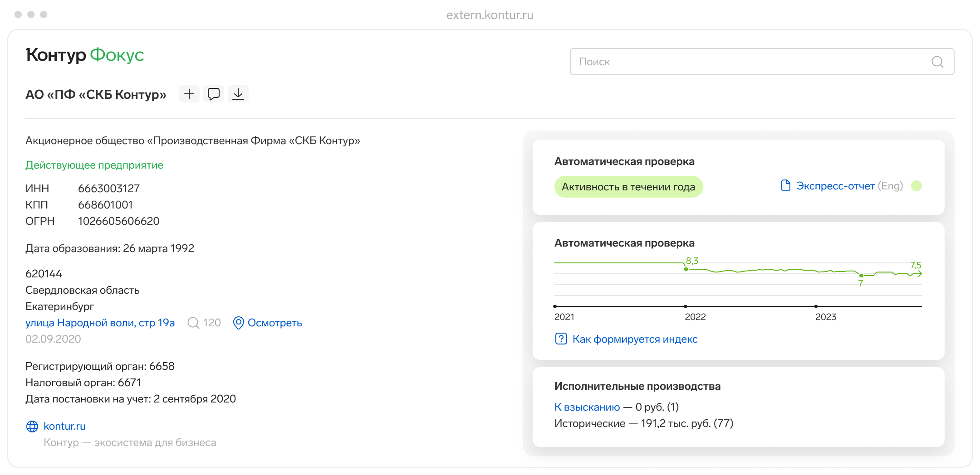Click the map pin icon near Осмотреть
Viewport: 980px width, 475px height.
(238, 323)
